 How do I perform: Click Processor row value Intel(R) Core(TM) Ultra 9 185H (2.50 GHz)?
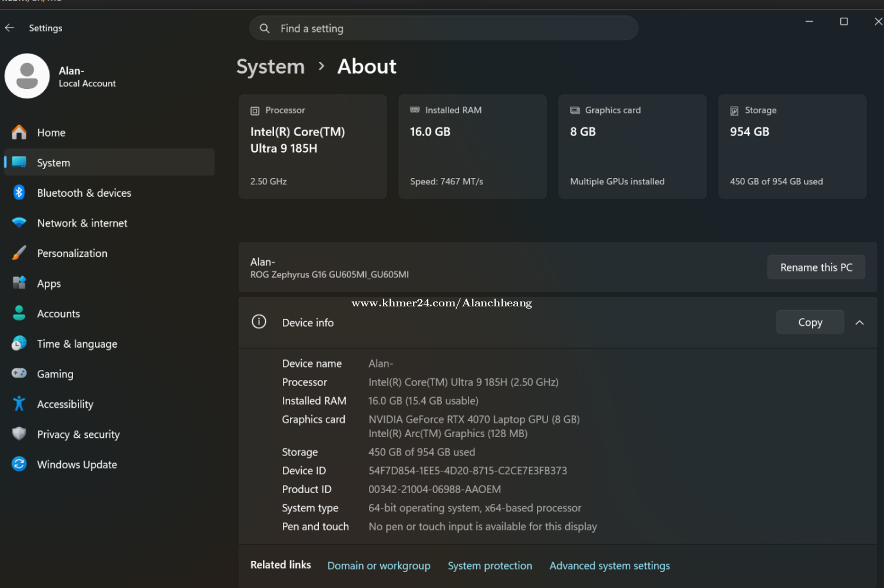coord(463,382)
